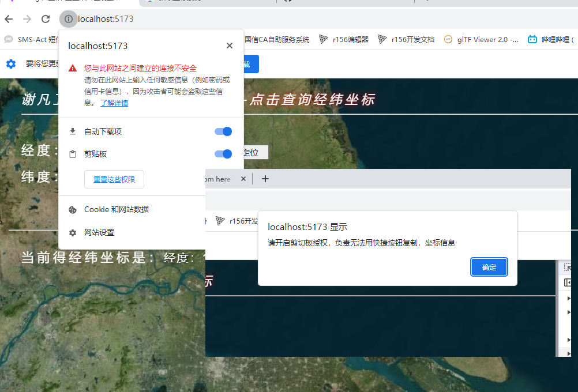Click the browser forward arrow
This screenshot has height=392, width=578.
27,19
